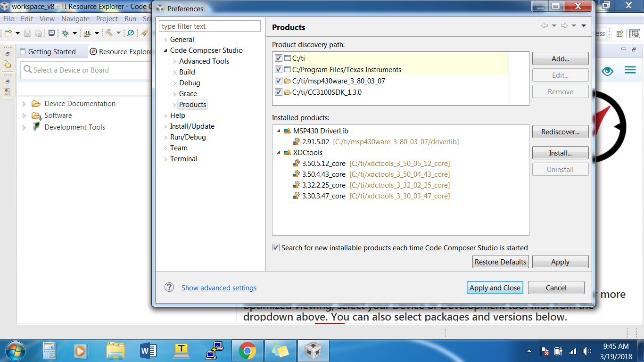Select the Terminal preferences item
The width and height of the screenshot is (644, 362).
pyautogui.click(x=184, y=159)
